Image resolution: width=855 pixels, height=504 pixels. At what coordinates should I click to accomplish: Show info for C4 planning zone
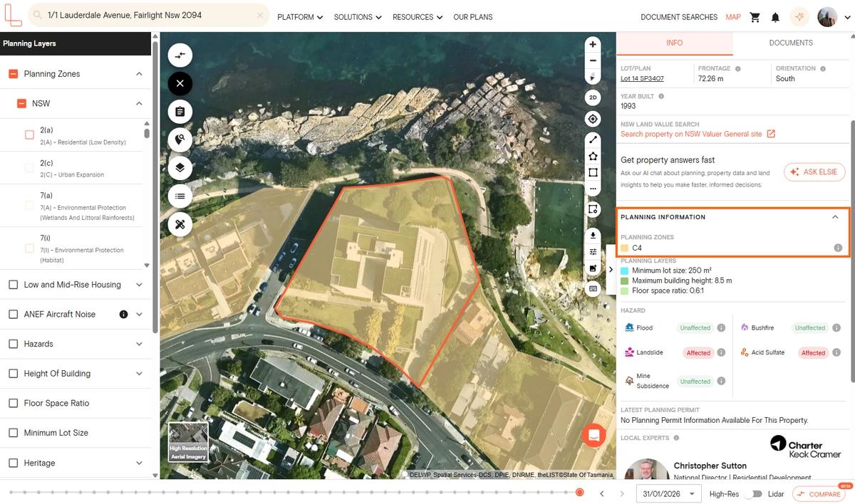pos(838,248)
